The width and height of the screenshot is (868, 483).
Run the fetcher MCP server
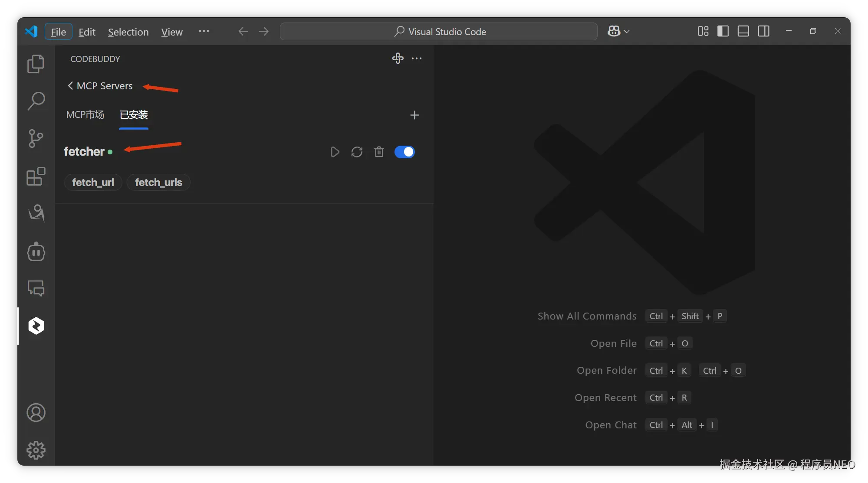335,152
